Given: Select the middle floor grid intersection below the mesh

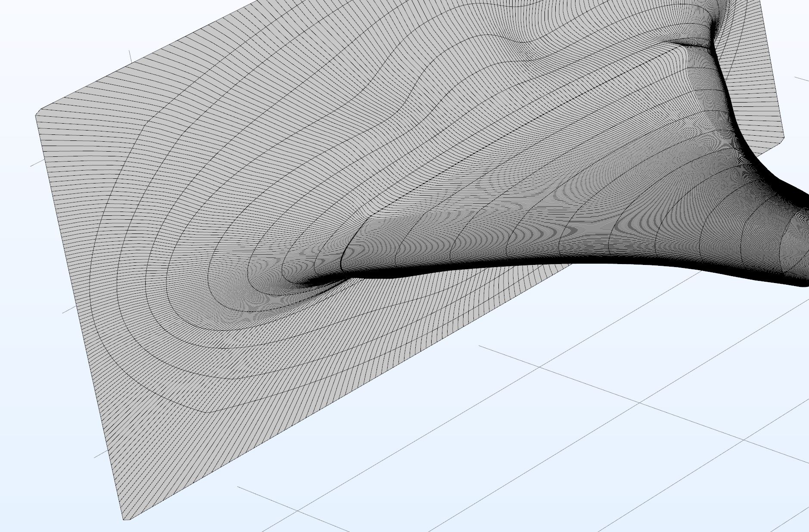Looking at the screenshot, I should [x=641, y=403].
